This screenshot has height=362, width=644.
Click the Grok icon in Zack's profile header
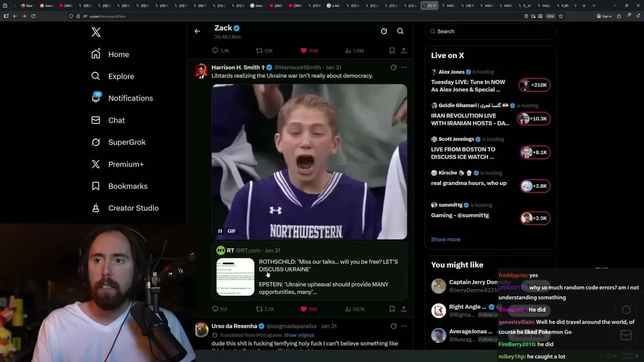pyautogui.click(x=384, y=31)
